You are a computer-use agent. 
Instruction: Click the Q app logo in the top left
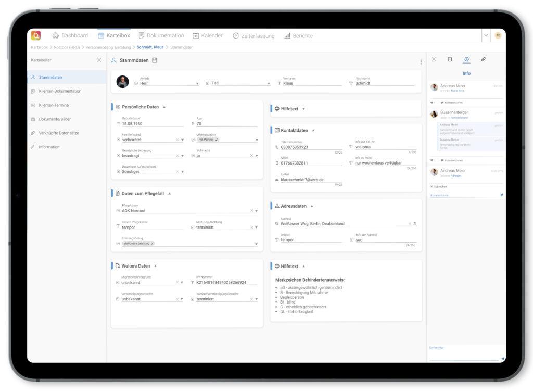click(35, 35)
